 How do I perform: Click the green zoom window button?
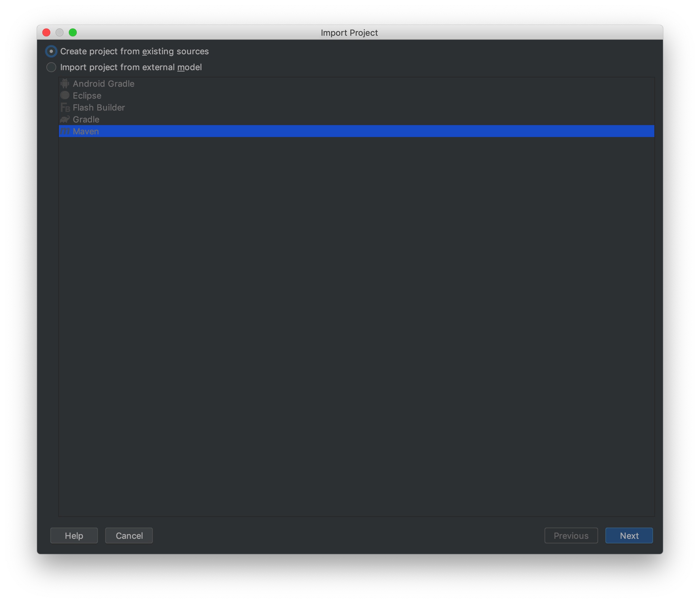click(x=73, y=32)
